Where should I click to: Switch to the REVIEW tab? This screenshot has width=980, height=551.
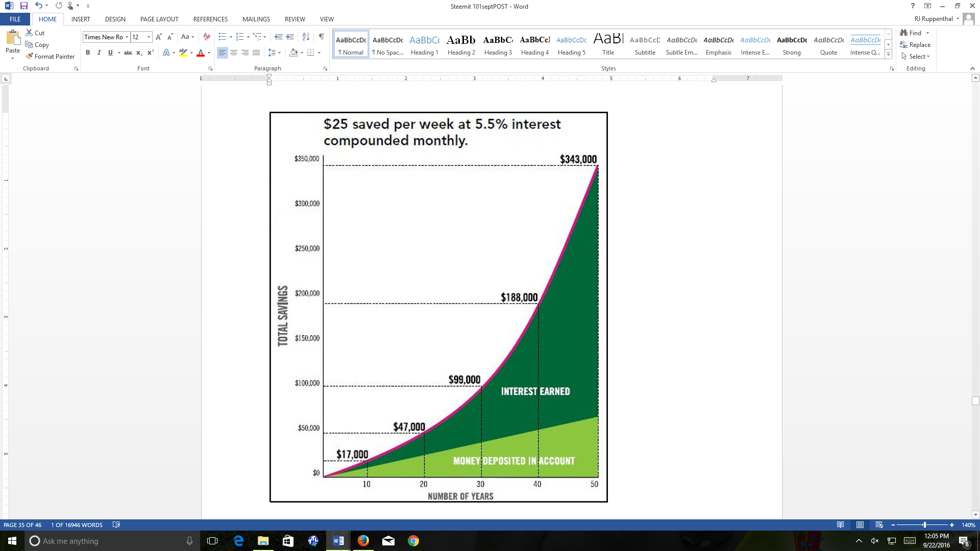295,19
